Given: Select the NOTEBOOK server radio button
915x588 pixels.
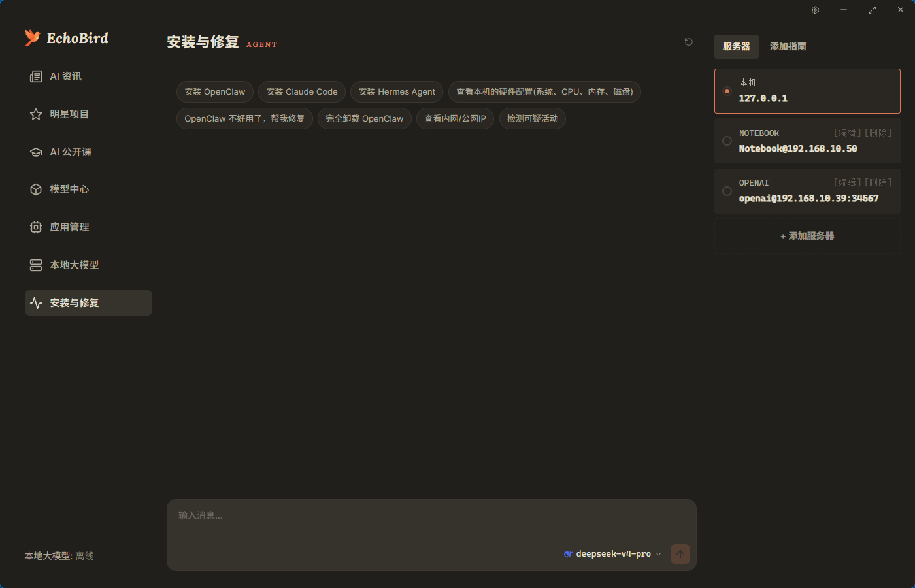Looking at the screenshot, I should click(x=727, y=140).
